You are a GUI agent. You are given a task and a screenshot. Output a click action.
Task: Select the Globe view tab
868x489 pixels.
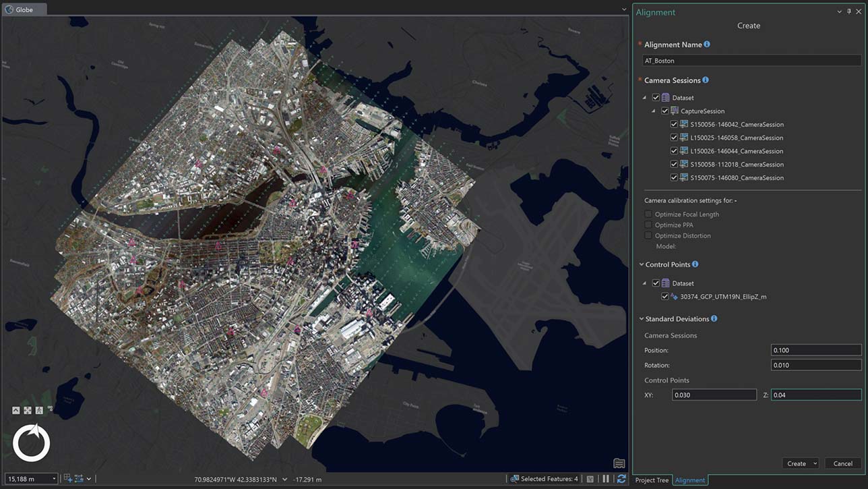(24, 9)
